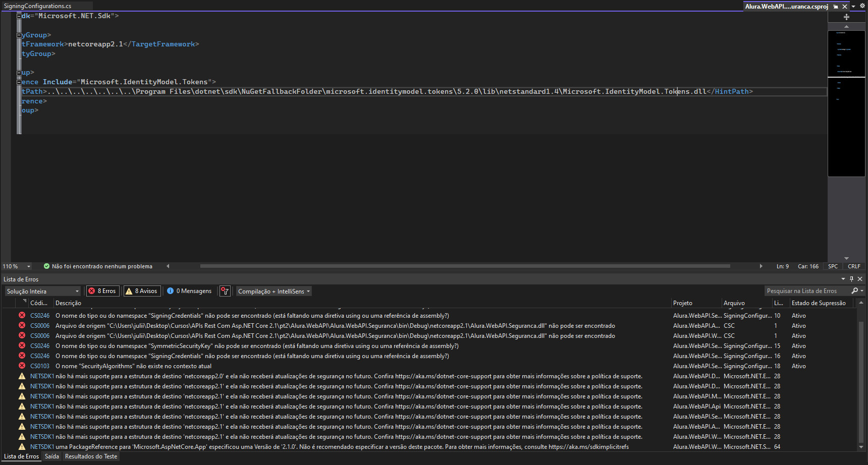Screen dimensions: 868x465
Task: Toggle the CRLF line ending indicator
Action: click(x=854, y=266)
